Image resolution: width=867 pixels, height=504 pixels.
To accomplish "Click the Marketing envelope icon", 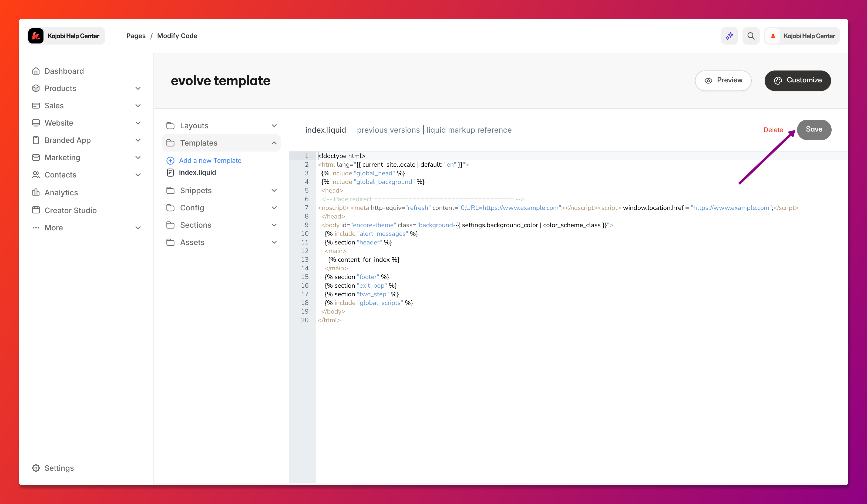I will [36, 157].
